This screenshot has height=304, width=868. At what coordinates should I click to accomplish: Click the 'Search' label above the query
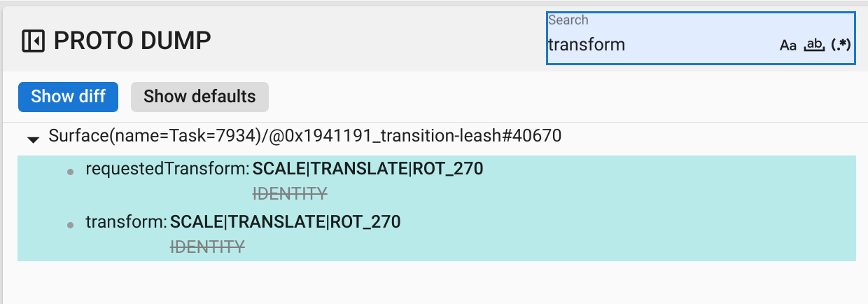tap(568, 20)
